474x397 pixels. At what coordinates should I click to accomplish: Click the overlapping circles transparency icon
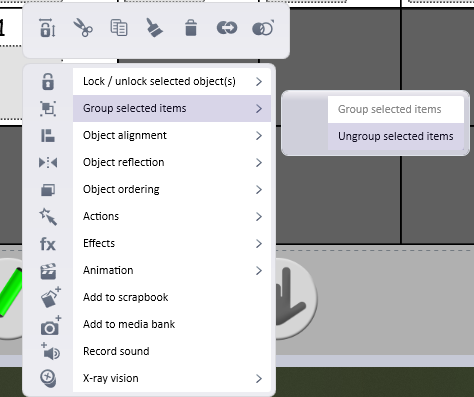263,28
